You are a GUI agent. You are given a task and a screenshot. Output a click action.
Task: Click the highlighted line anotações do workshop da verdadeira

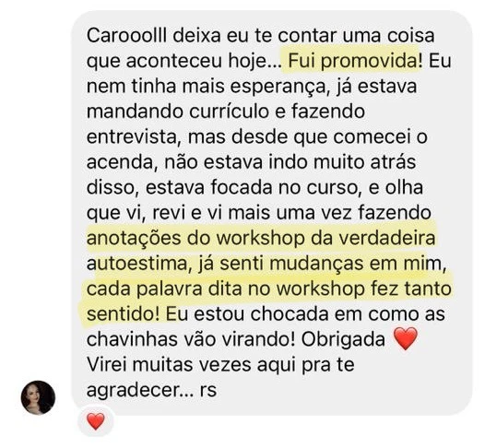pyautogui.click(x=261, y=238)
